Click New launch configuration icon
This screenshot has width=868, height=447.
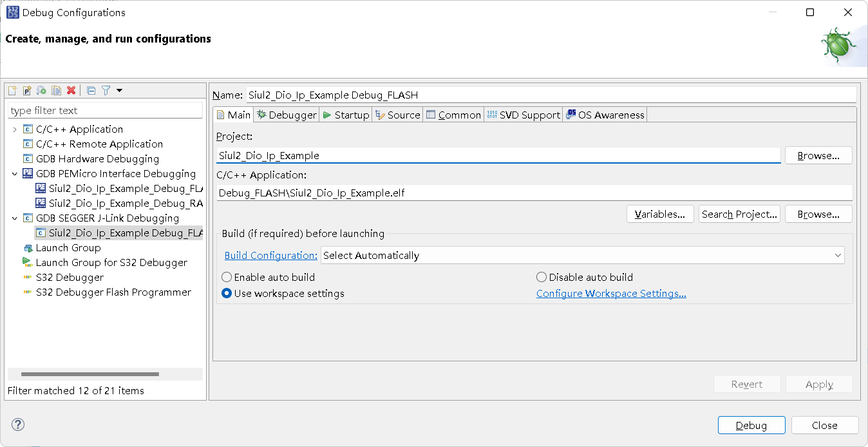point(12,91)
